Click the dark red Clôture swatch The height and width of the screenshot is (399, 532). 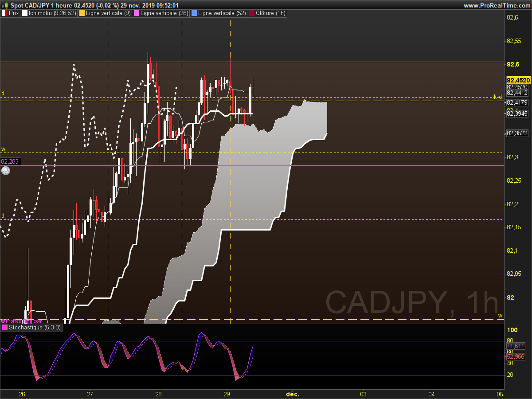(252, 13)
